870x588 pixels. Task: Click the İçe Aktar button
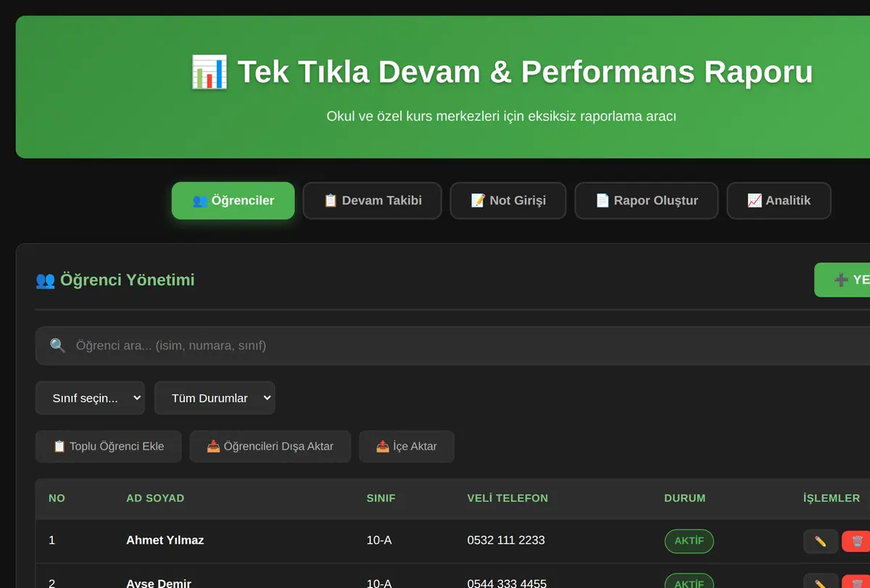(407, 447)
